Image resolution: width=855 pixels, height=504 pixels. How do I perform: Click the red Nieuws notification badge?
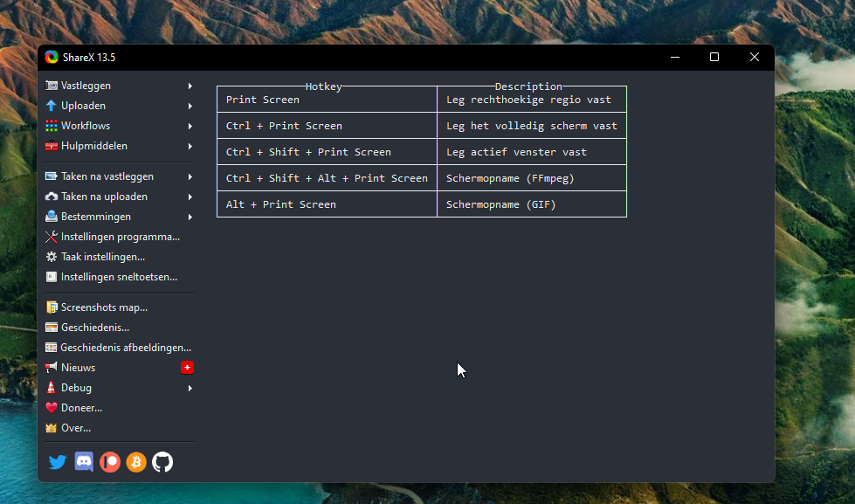[x=187, y=368]
